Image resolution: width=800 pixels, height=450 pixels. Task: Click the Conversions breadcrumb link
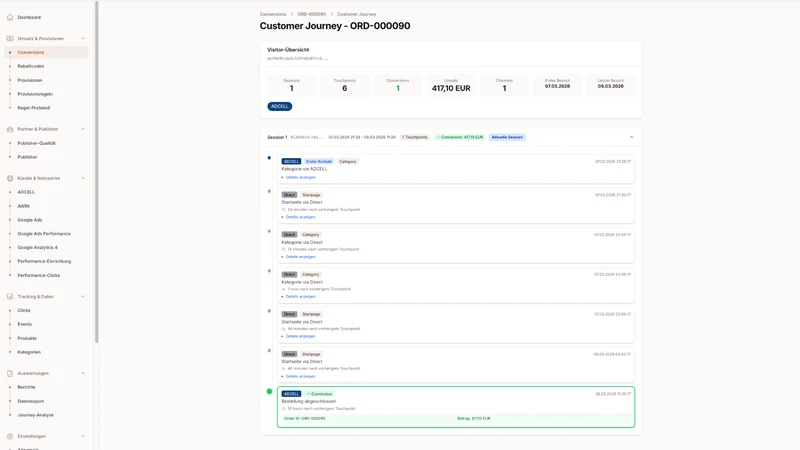click(x=273, y=14)
